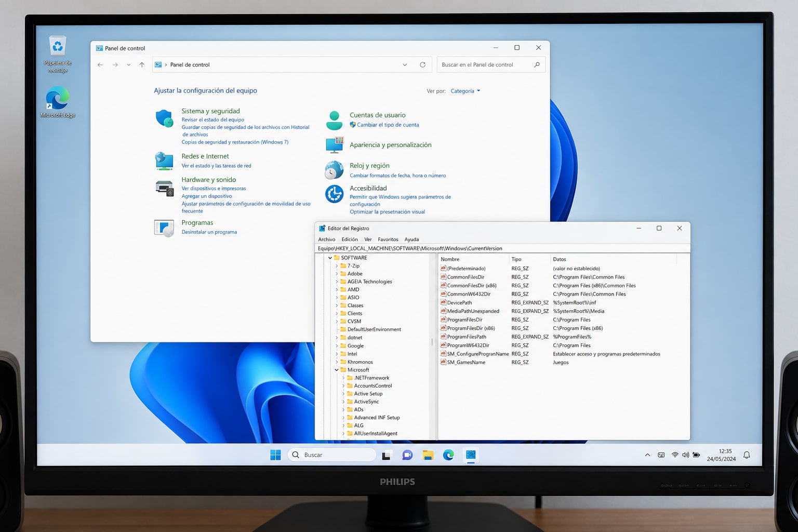Image resolution: width=798 pixels, height=532 pixels.
Task: Click the magnifier in the Panel de control search
Action: [x=537, y=64]
